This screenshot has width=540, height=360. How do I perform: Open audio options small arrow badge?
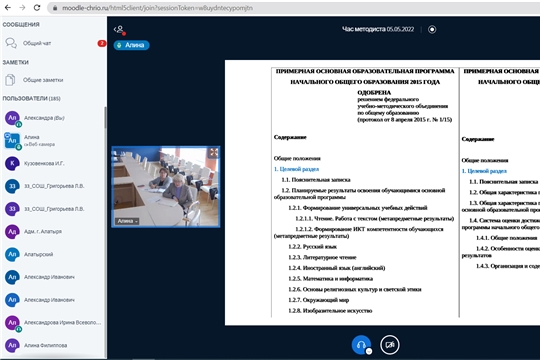[369, 351]
